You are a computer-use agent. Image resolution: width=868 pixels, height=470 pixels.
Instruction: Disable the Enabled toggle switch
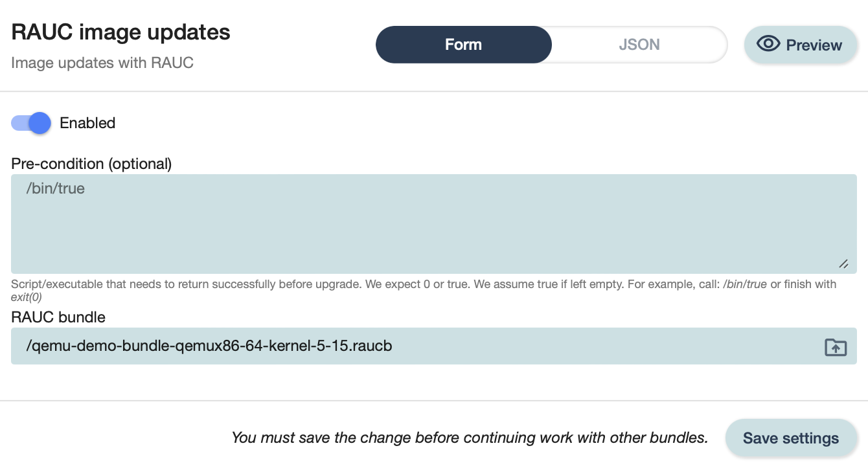(30, 123)
